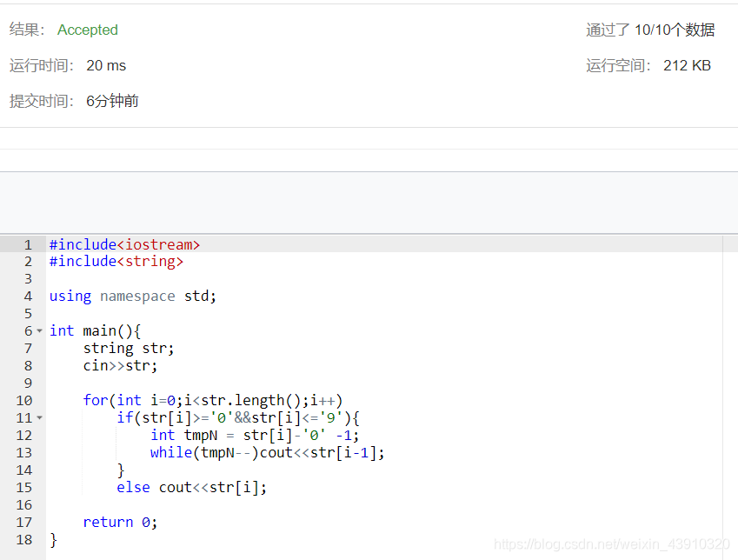Click the 运行时间: label

coord(42,65)
